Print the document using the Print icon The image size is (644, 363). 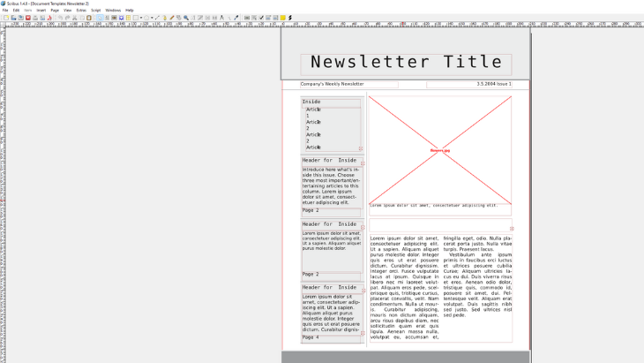click(35, 18)
